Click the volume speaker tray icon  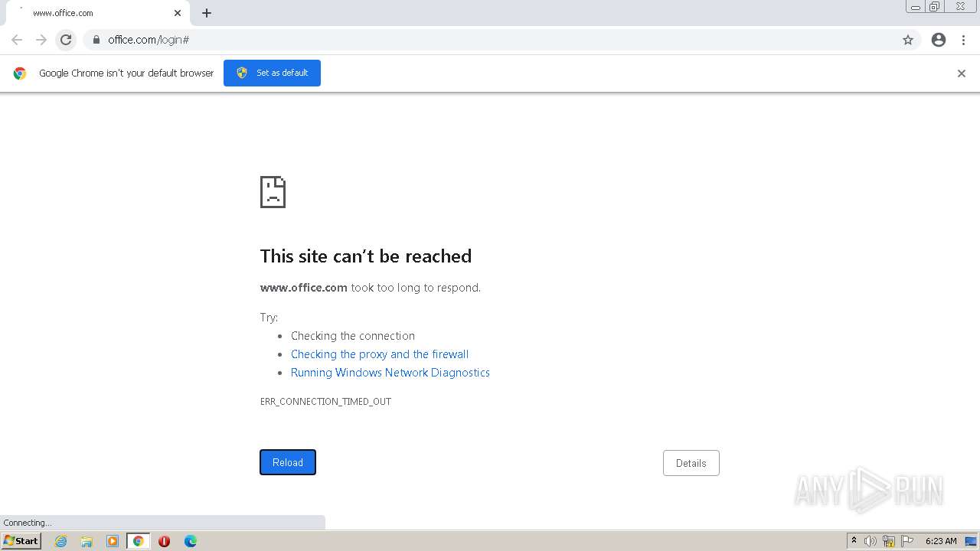tap(871, 541)
